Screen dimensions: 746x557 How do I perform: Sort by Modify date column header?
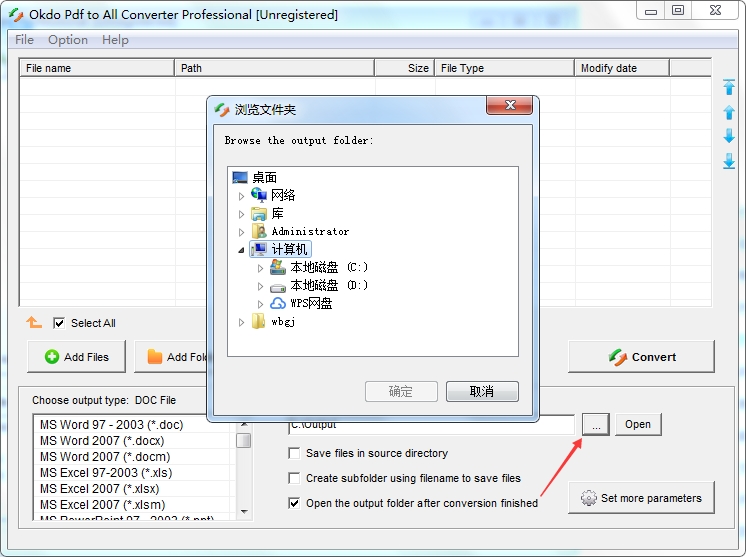pyautogui.click(x=622, y=68)
